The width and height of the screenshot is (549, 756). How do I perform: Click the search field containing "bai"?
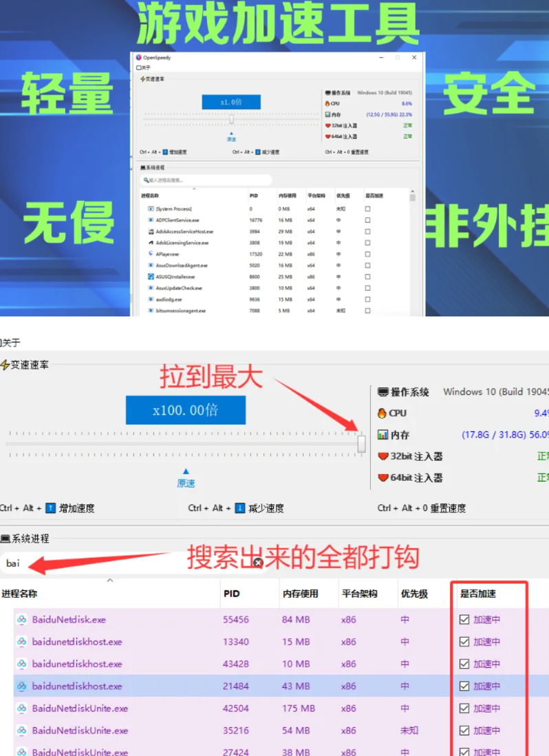[x=133, y=563]
